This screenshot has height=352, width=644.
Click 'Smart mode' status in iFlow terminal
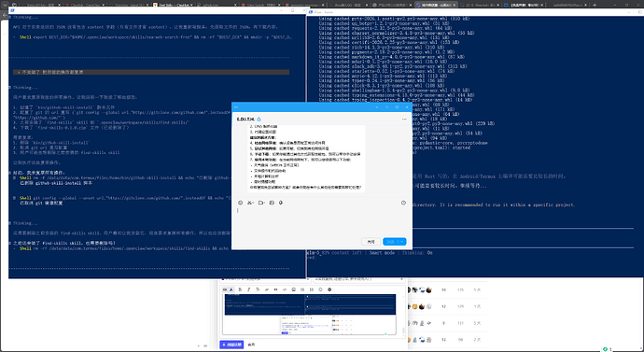point(382,253)
